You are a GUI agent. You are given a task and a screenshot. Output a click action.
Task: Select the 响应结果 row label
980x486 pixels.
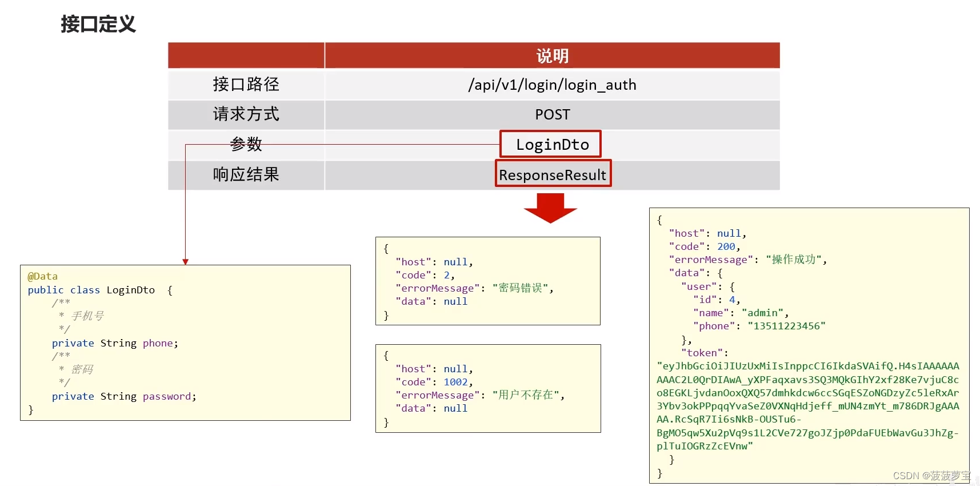(246, 174)
